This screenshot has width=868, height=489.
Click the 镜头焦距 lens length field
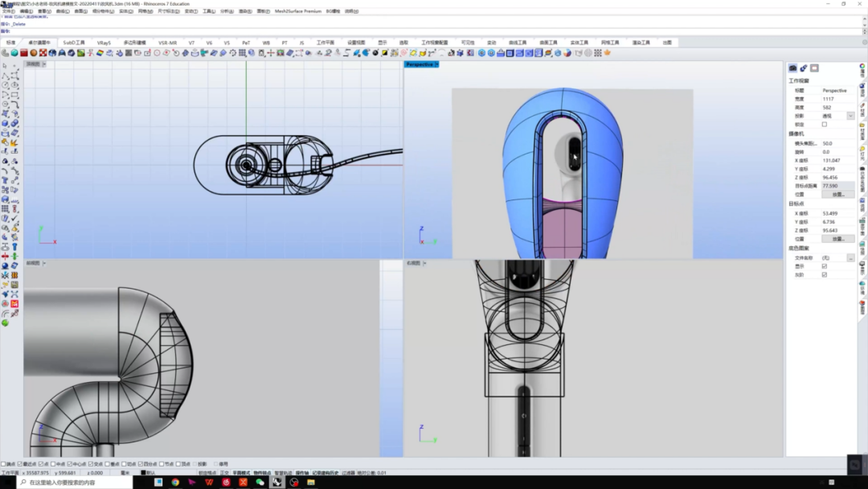point(837,143)
